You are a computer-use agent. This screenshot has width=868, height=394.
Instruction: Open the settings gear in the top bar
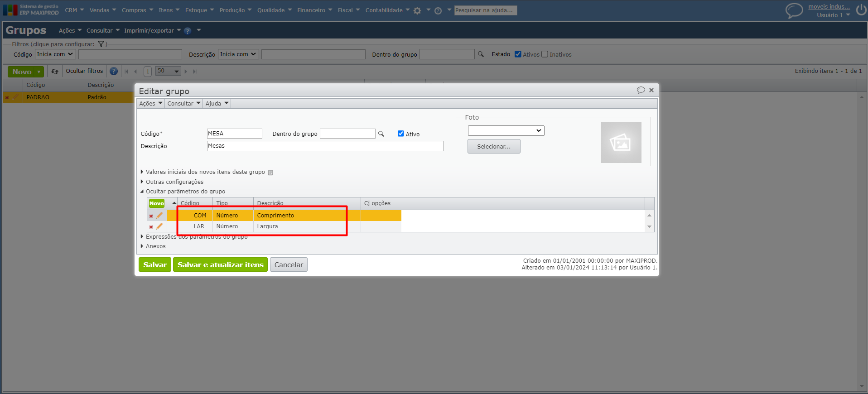pos(417,10)
